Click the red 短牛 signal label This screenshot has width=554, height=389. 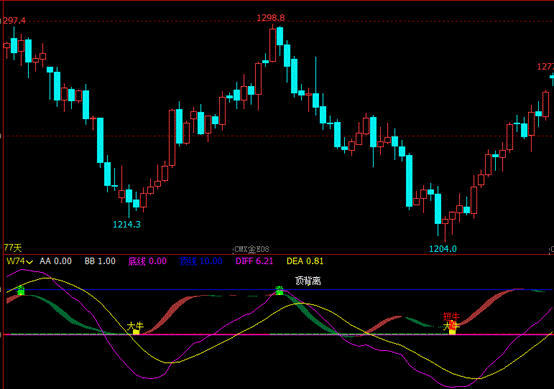(451, 316)
